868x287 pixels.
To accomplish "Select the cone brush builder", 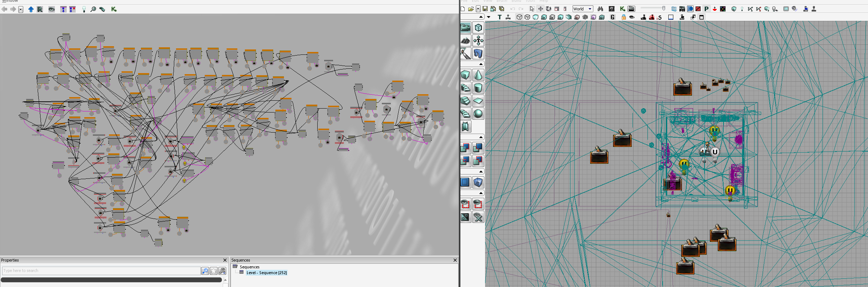I will click(478, 75).
